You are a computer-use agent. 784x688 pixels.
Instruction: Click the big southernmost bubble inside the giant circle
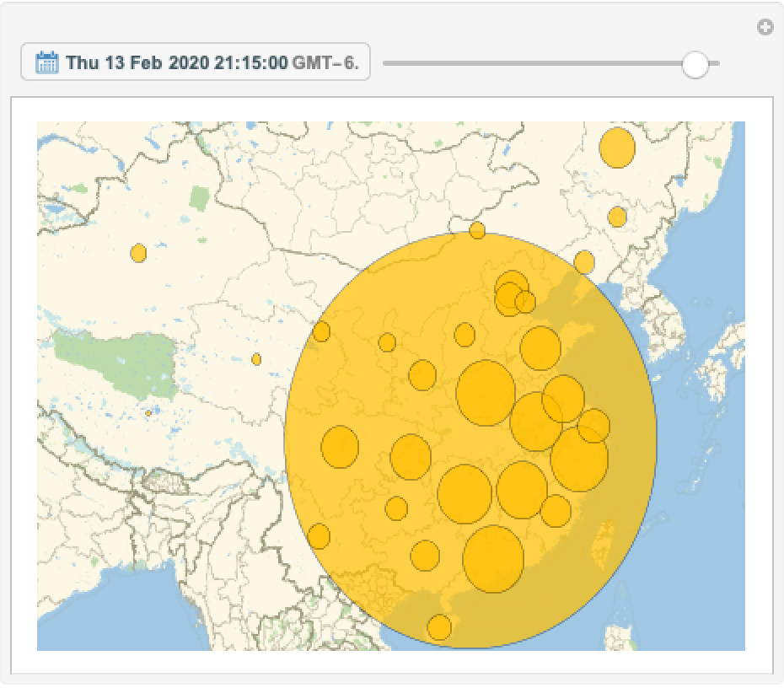coord(493,559)
